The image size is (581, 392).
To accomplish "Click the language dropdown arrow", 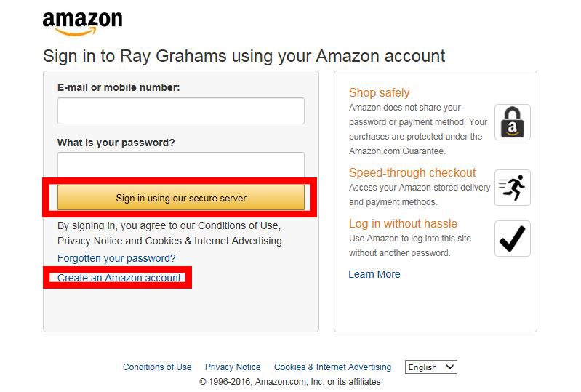I will tap(450, 367).
